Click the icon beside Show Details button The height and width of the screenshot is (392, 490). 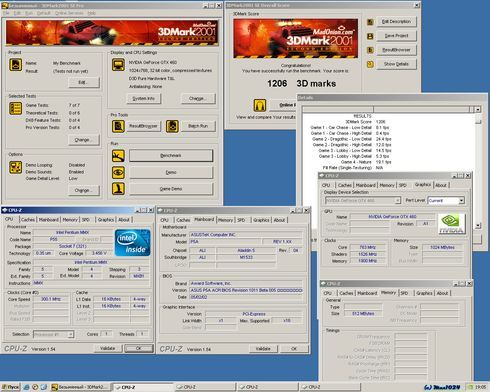point(370,64)
